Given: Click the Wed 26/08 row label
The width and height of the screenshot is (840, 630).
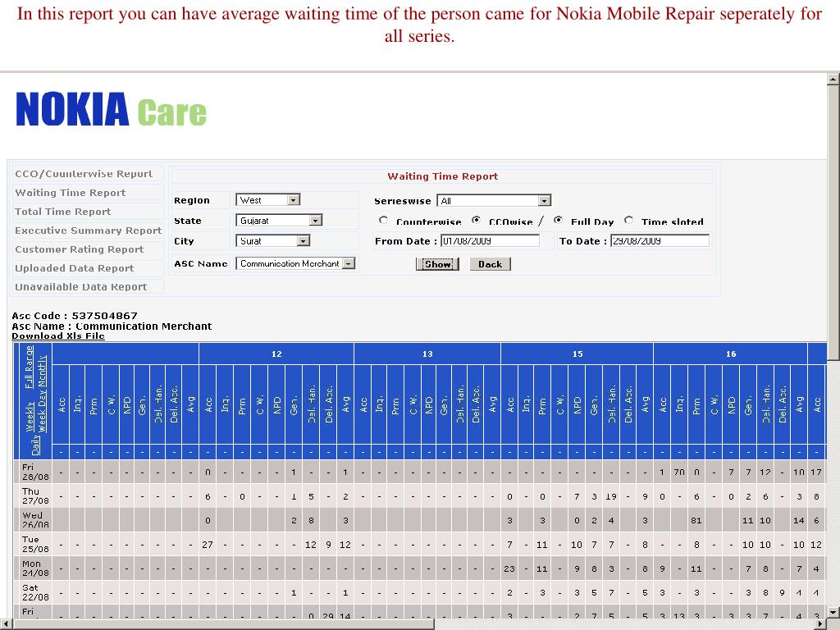Looking at the screenshot, I should click(35, 520).
